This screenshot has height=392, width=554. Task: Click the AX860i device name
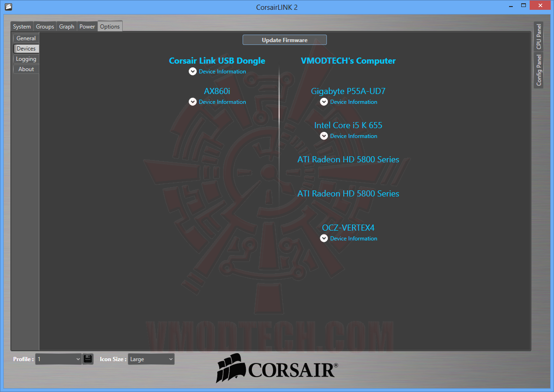[217, 91]
